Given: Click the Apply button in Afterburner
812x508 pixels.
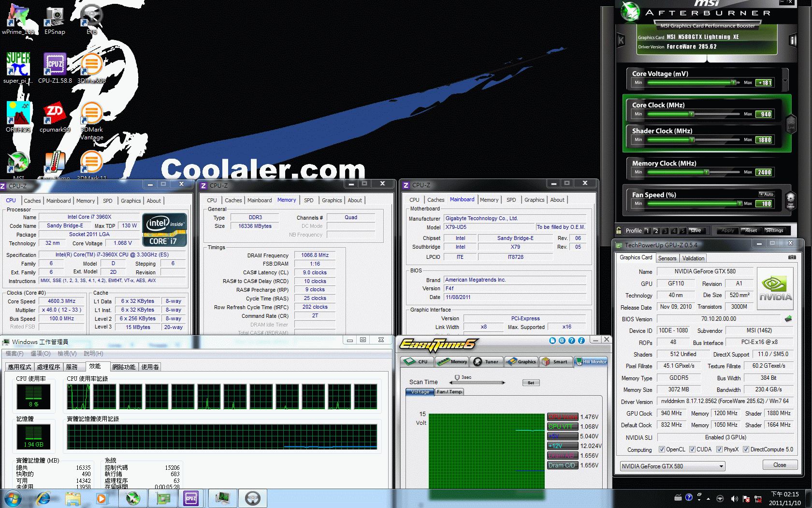Looking at the screenshot, I should (x=727, y=230).
